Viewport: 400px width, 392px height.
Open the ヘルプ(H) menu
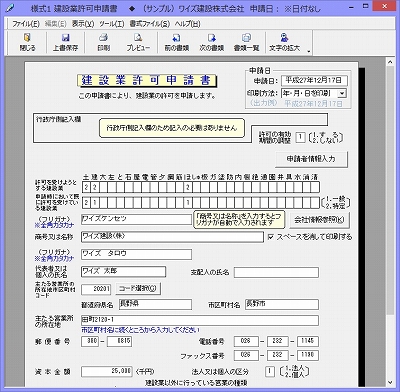187,24
